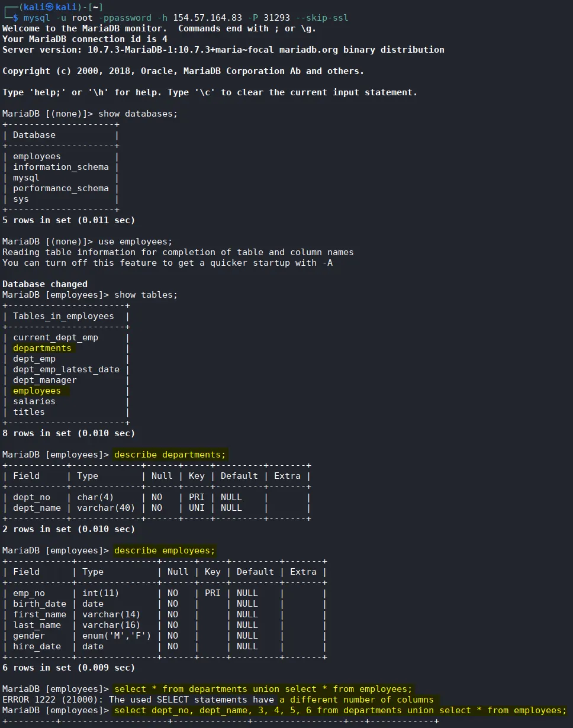Image resolution: width=573 pixels, height=728 pixels.
Task: Click the mysql connection command line
Action: (186, 18)
